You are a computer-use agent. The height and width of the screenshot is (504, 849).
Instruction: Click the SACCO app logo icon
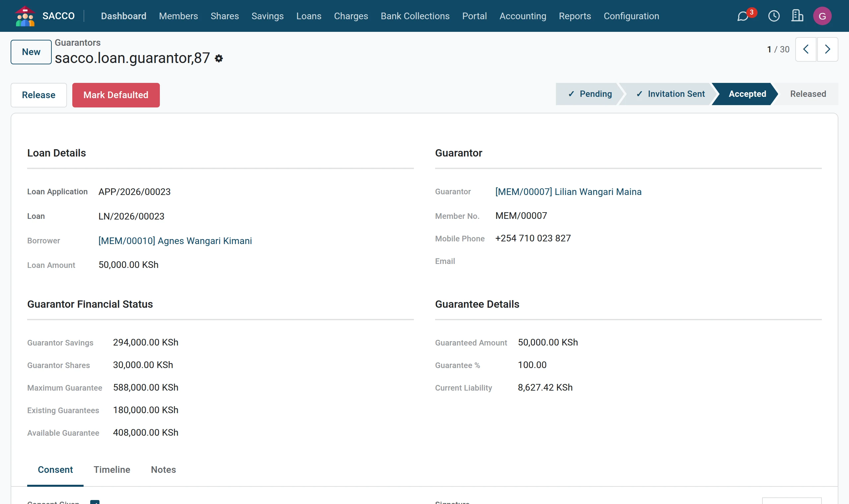[25, 16]
